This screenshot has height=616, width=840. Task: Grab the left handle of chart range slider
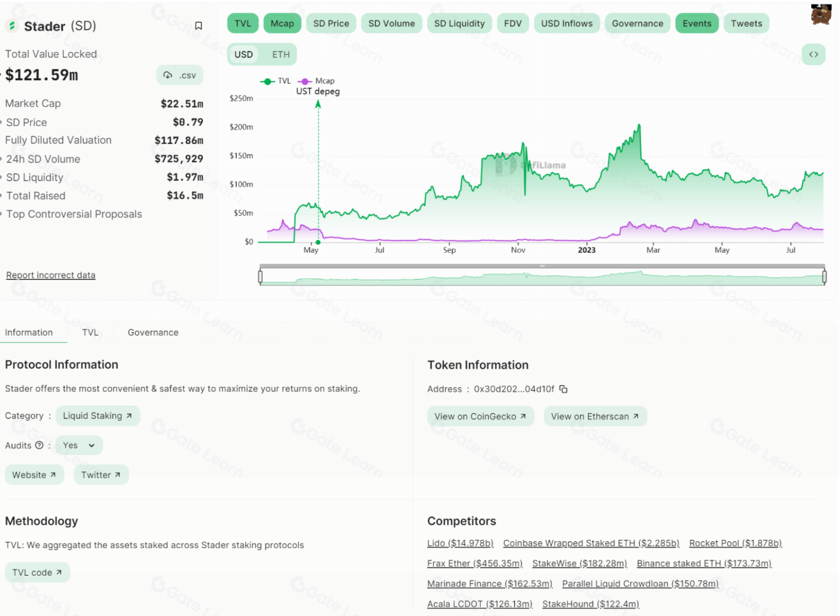(260, 277)
